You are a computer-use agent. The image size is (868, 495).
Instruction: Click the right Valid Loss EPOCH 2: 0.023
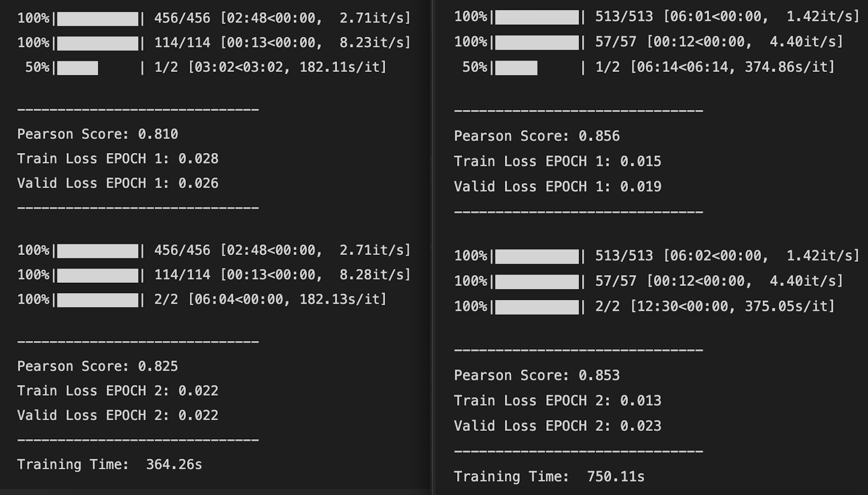pos(558,426)
